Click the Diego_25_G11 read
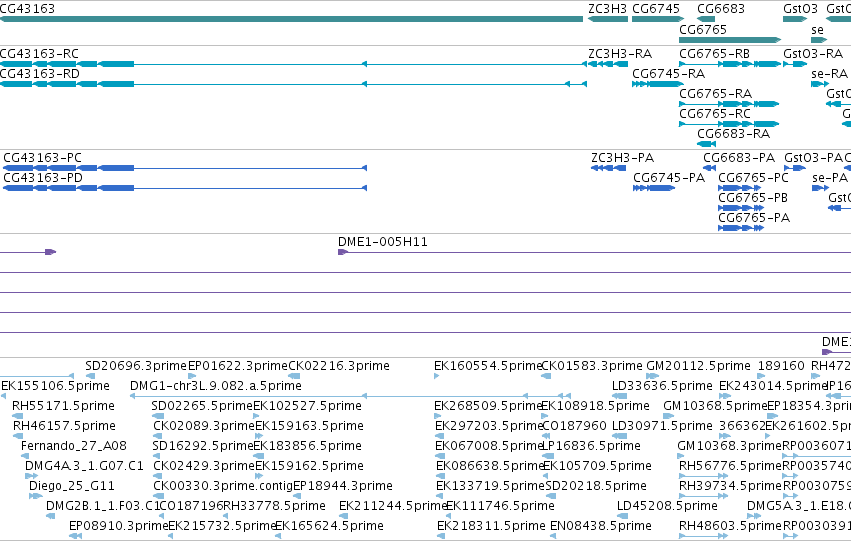Screen dimensions: 851x541 35,496
